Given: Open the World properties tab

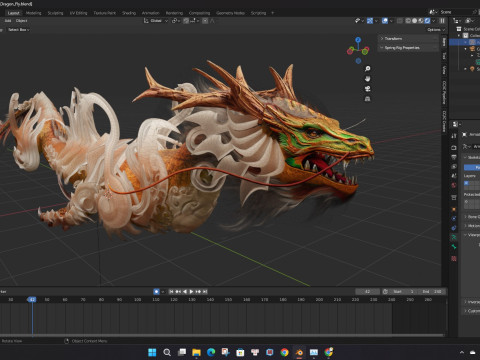Looking at the screenshot, I should 454,185.
